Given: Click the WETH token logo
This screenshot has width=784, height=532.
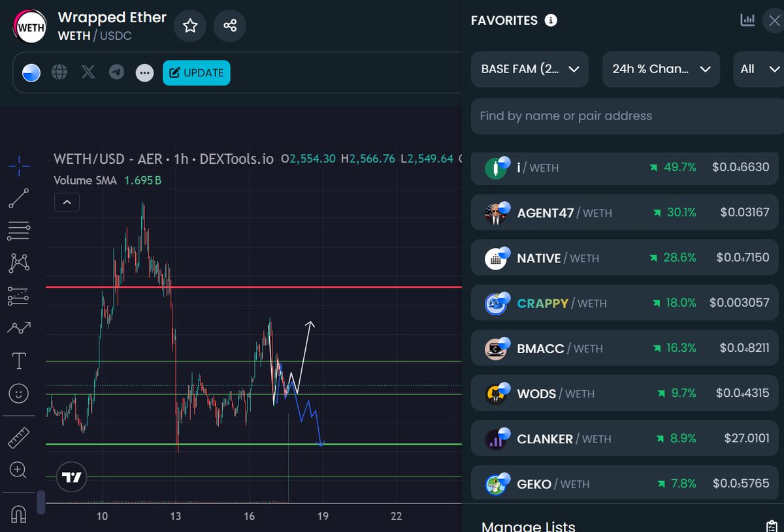Looking at the screenshot, I should coord(29,26).
